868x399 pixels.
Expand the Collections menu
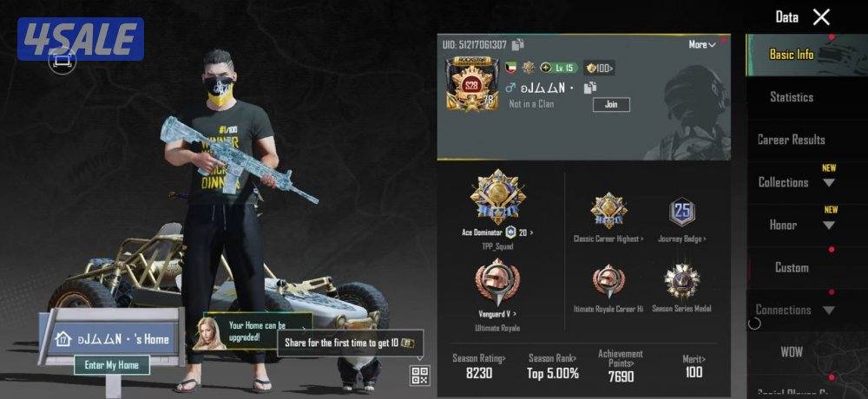796,182
